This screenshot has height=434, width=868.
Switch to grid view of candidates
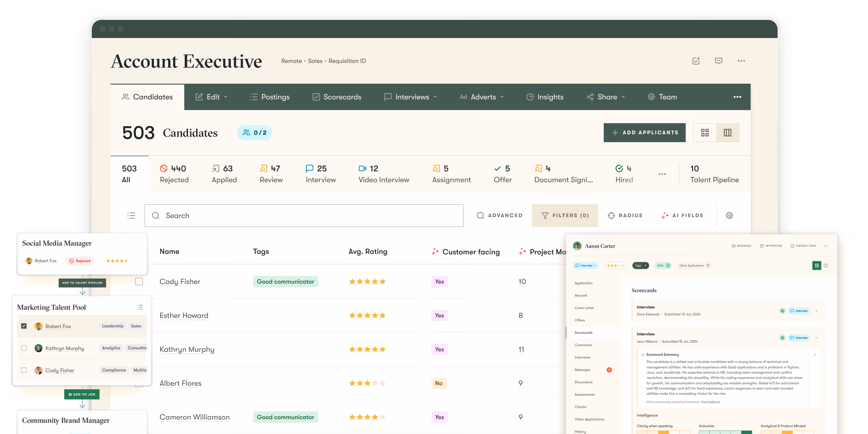705,133
